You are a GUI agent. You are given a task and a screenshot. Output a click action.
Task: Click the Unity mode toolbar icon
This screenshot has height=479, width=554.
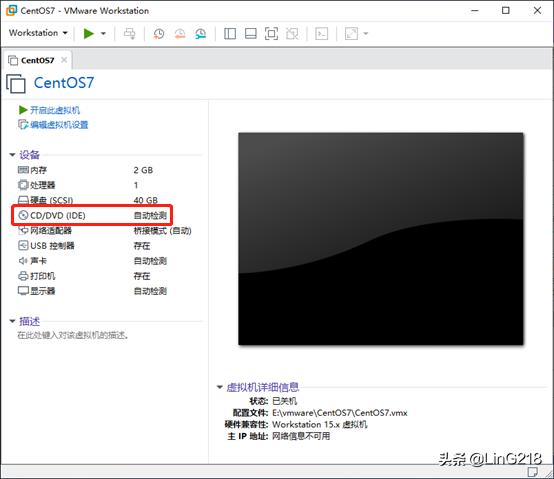[x=292, y=34]
